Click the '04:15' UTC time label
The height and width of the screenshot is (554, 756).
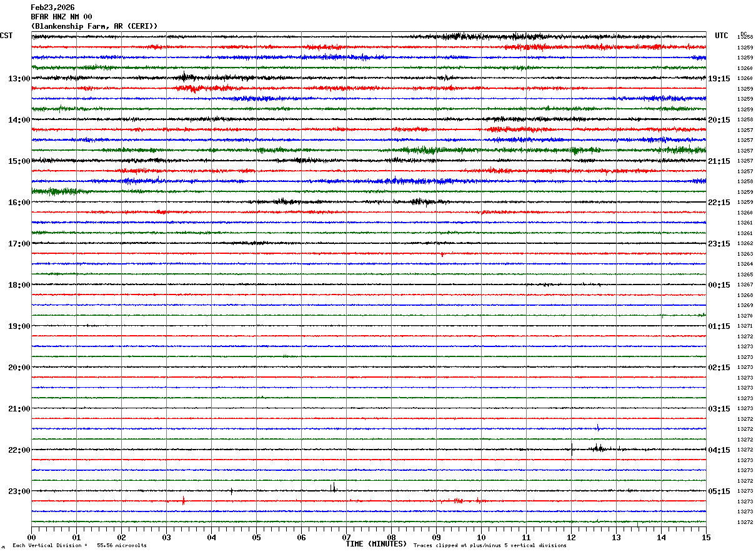tap(719, 450)
